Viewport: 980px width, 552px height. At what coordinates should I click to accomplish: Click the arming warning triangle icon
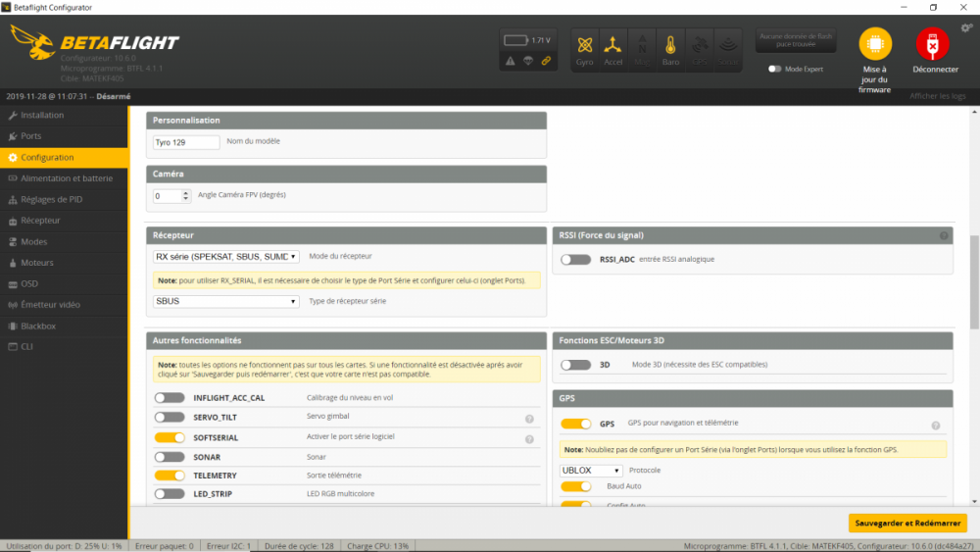tap(511, 61)
